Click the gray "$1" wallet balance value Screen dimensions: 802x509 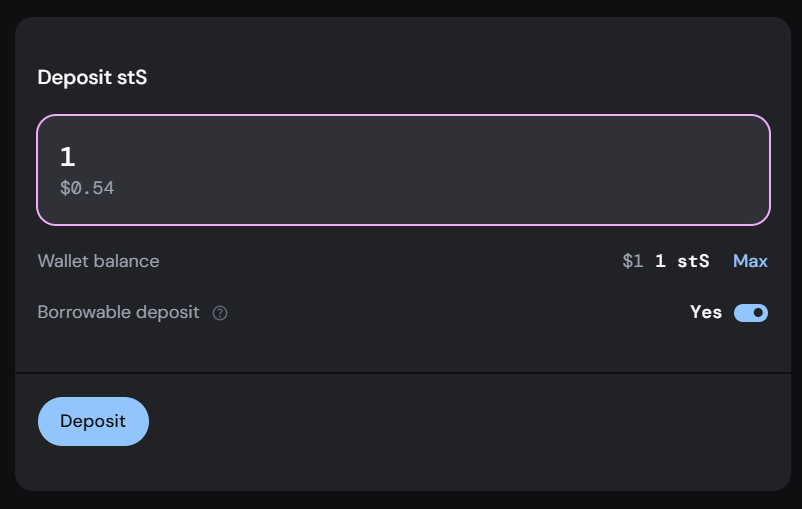pos(632,261)
